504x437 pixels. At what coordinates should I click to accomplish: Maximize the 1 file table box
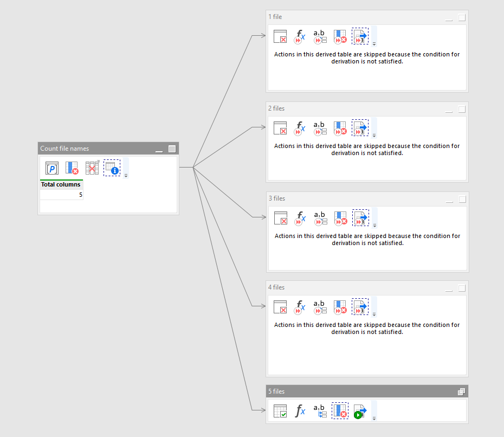point(462,17)
